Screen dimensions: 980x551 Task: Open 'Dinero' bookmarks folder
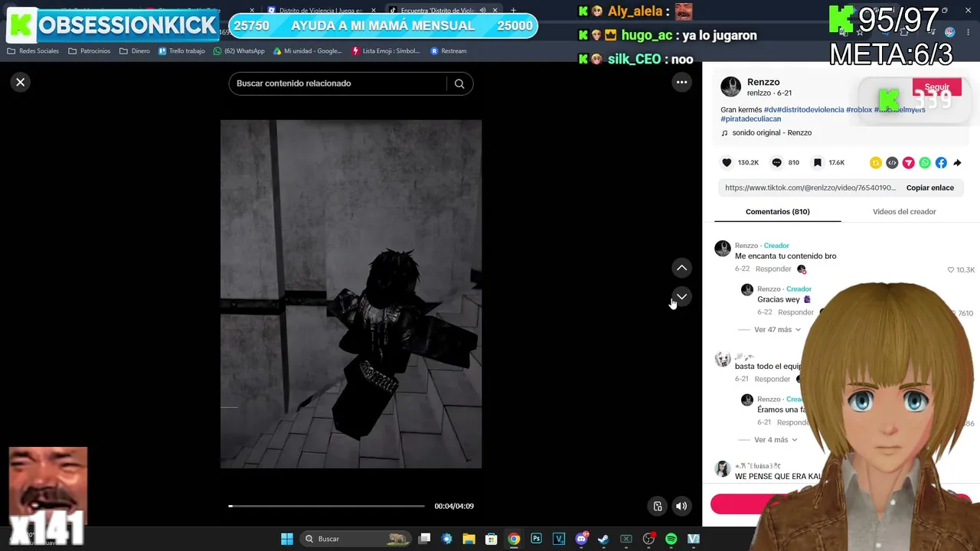135,51
